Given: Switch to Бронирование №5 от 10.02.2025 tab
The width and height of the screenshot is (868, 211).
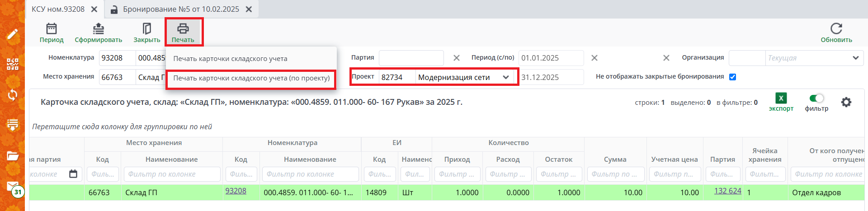Looking at the screenshot, I should (181, 9).
